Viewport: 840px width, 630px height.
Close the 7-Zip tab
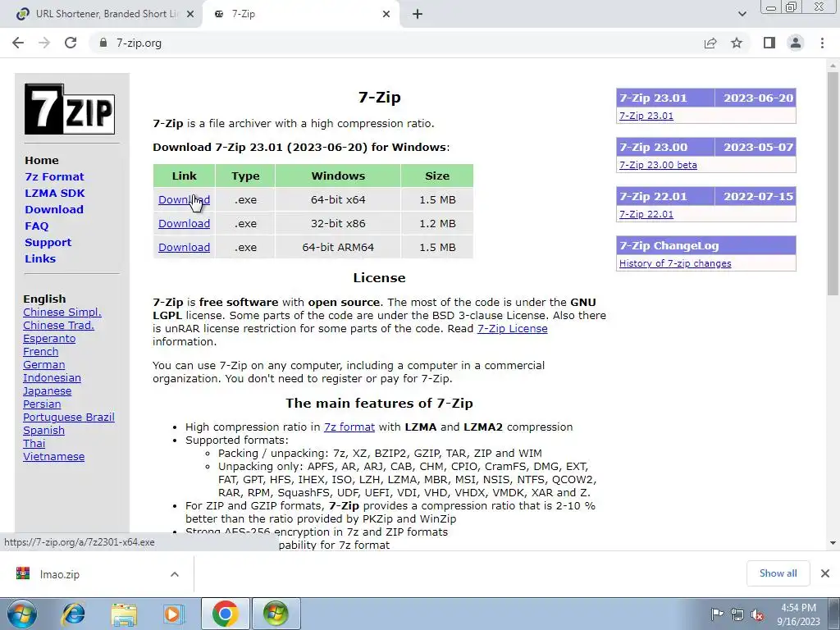(386, 14)
